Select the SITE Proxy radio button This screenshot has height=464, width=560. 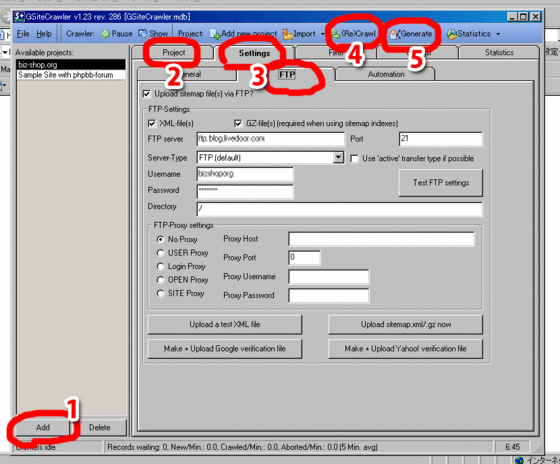tap(160, 293)
